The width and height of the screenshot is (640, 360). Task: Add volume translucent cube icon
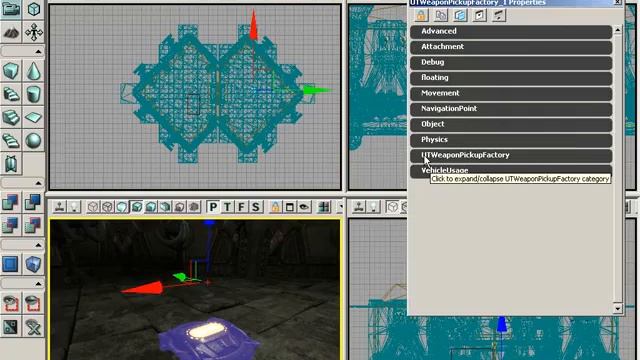(33, 264)
